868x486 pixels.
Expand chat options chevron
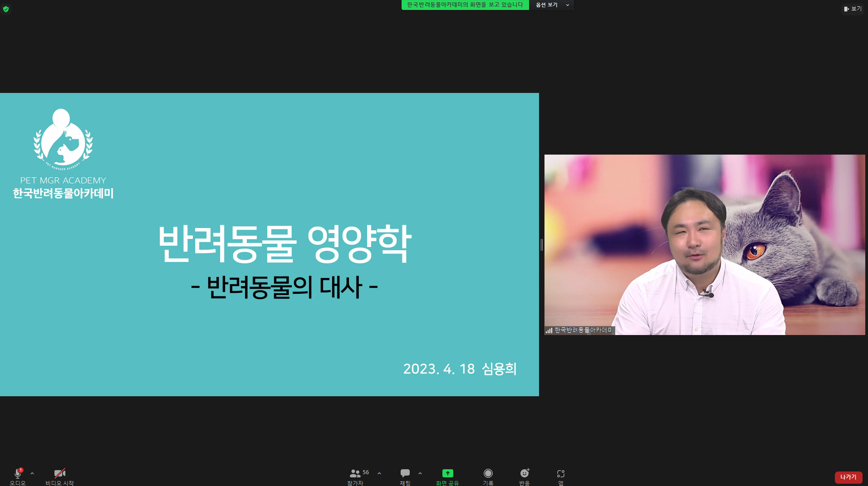click(x=420, y=473)
